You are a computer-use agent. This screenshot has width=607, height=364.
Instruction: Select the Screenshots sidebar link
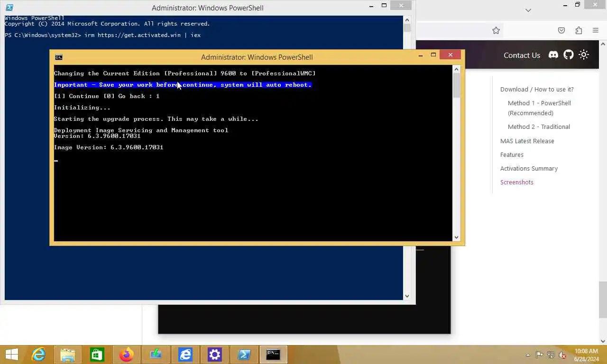[x=516, y=182]
